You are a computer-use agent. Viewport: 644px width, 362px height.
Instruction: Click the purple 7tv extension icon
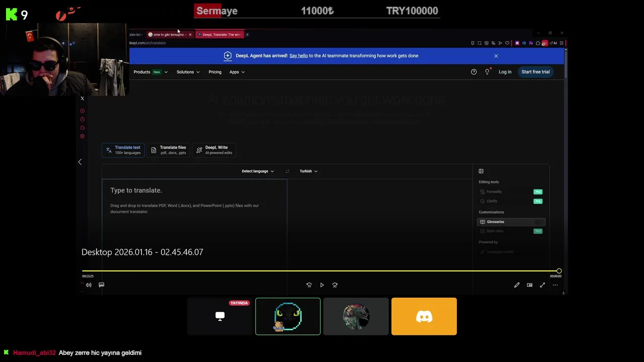pyautogui.click(x=531, y=43)
